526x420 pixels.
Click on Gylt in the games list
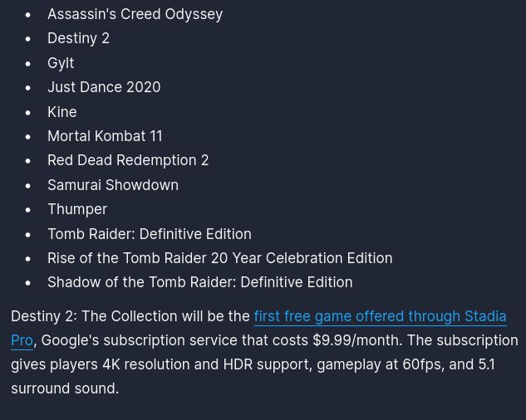(61, 63)
